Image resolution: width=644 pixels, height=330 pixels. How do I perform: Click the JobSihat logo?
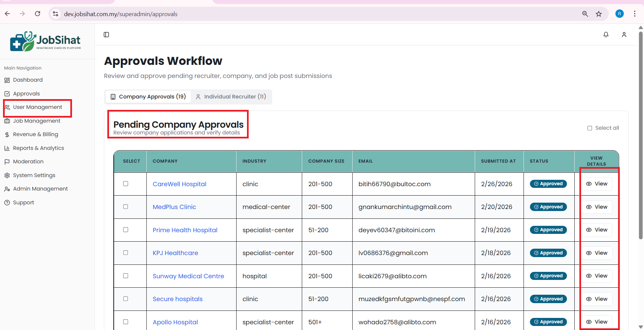[x=45, y=41]
